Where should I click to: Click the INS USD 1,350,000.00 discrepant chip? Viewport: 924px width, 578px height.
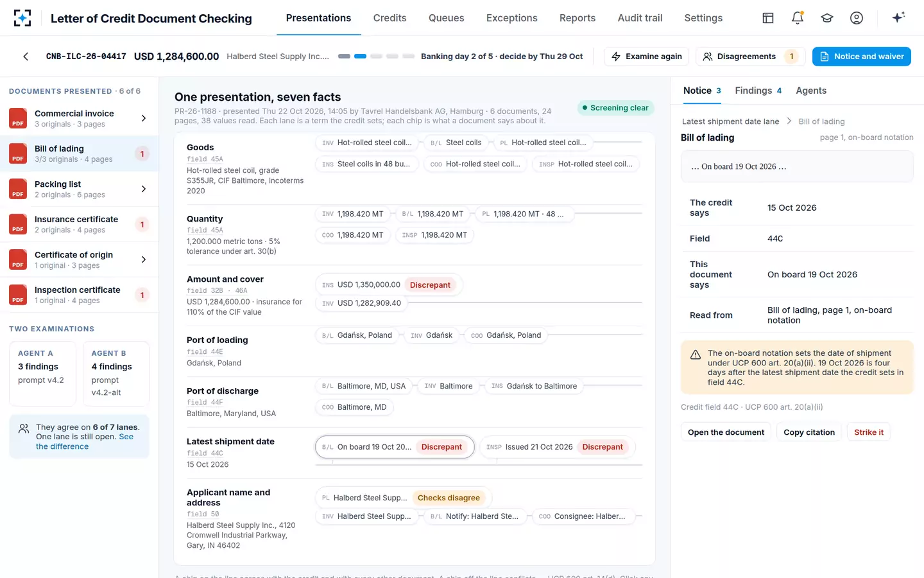point(389,285)
